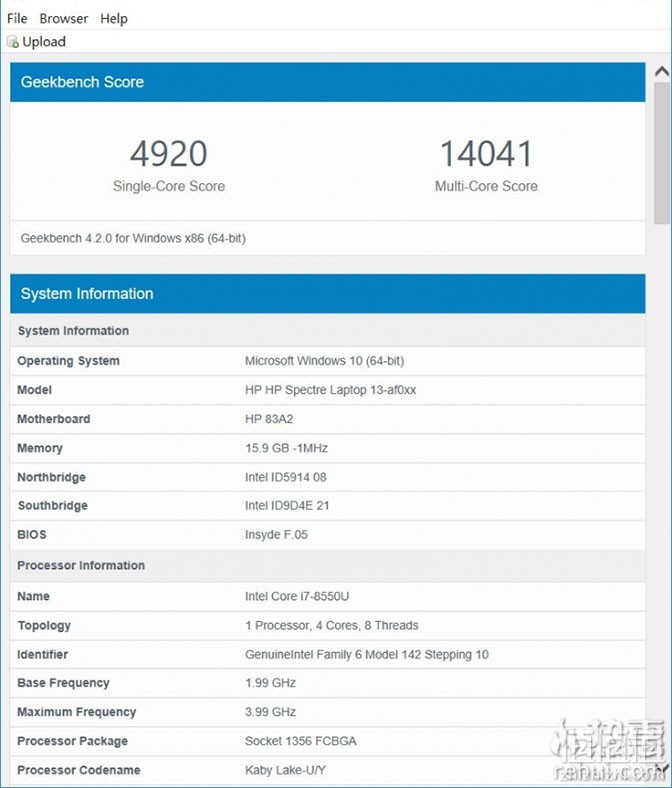Select the Geekbench 4.2.0 version text
This screenshot has width=672, height=788.
click(133, 238)
